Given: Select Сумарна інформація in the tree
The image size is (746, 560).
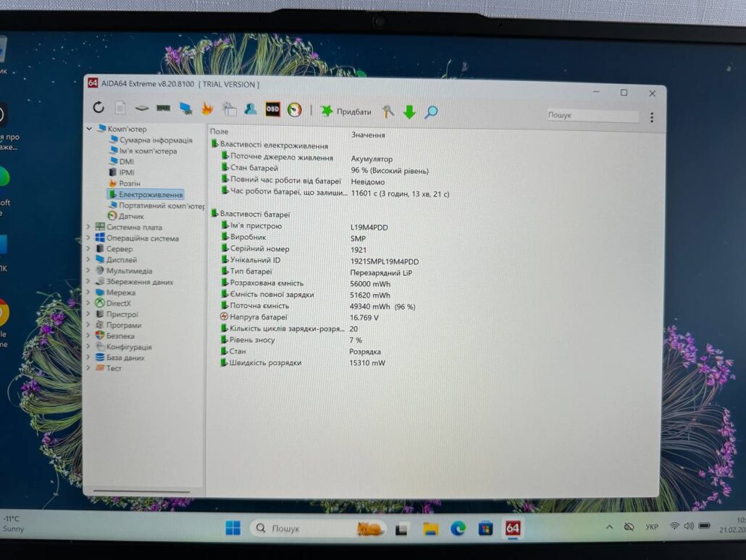Looking at the screenshot, I should tap(156, 140).
